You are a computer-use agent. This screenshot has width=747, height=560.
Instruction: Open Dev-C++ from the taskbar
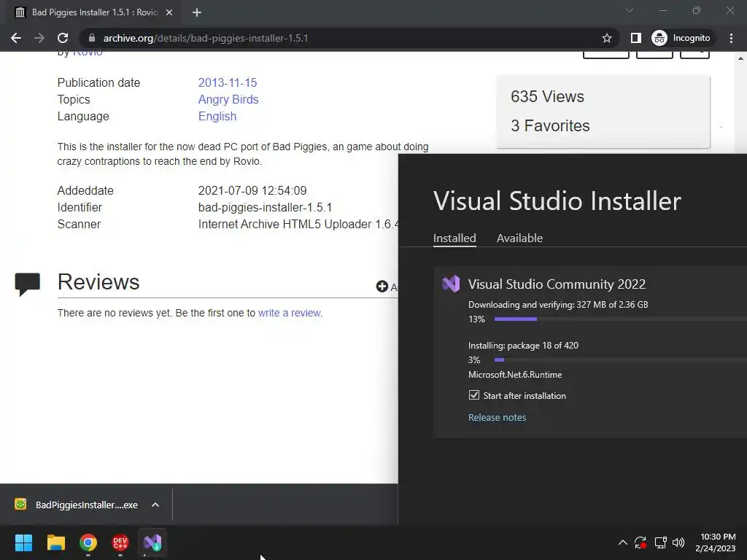[x=120, y=542]
